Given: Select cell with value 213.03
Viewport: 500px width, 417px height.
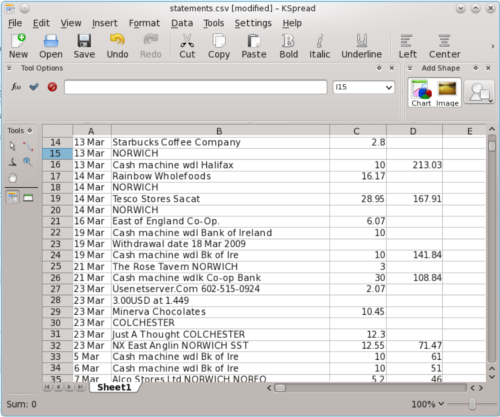Looking at the screenshot, I should point(414,165).
